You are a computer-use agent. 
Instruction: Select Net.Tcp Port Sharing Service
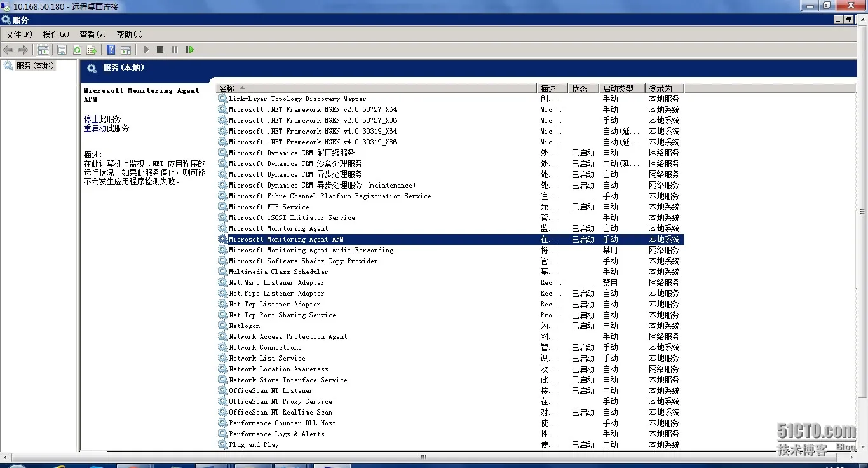coord(451,315)
